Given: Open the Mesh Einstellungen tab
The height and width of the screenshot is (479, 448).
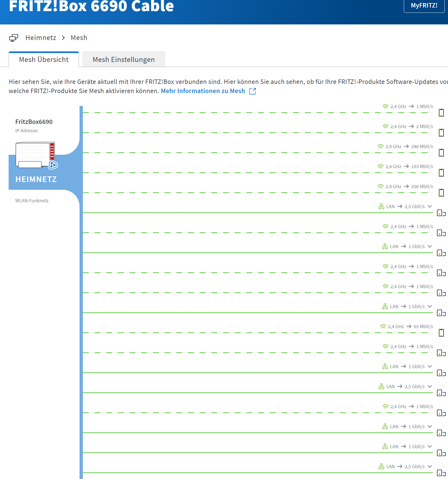Looking at the screenshot, I should pos(124,59).
